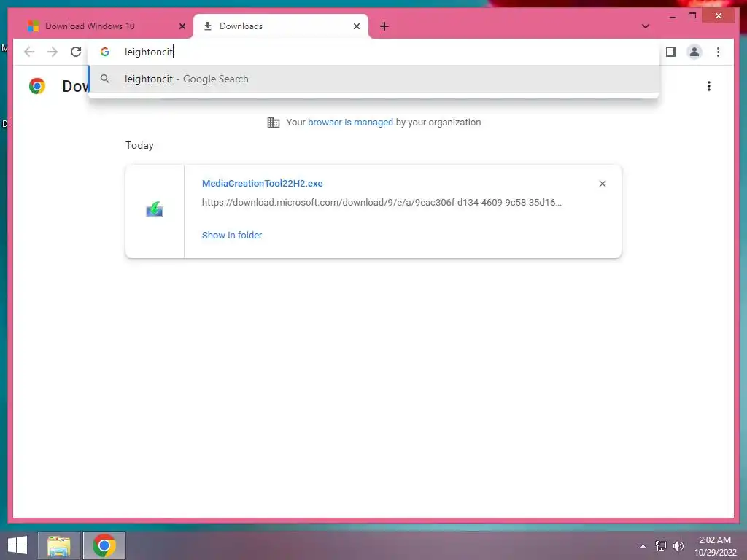Close the Downloads tab

(356, 26)
